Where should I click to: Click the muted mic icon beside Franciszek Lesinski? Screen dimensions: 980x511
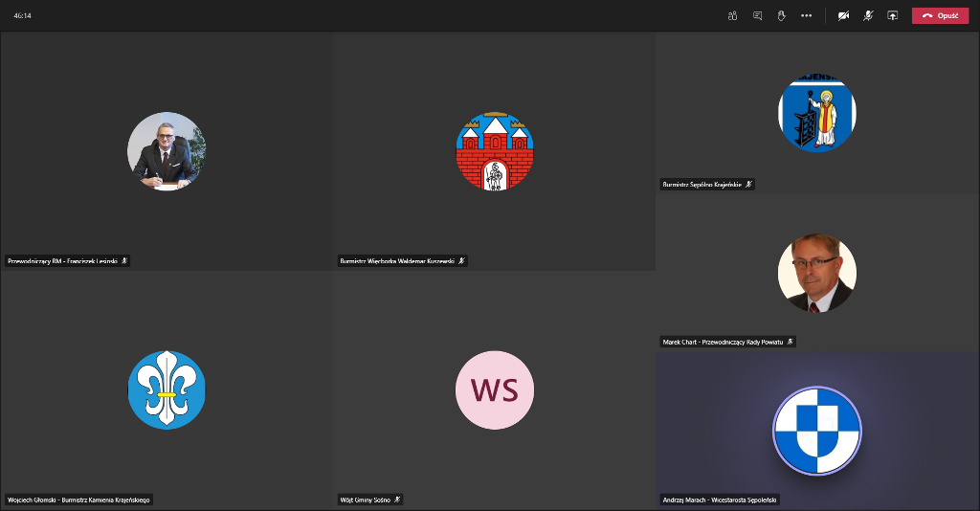(x=124, y=261)
